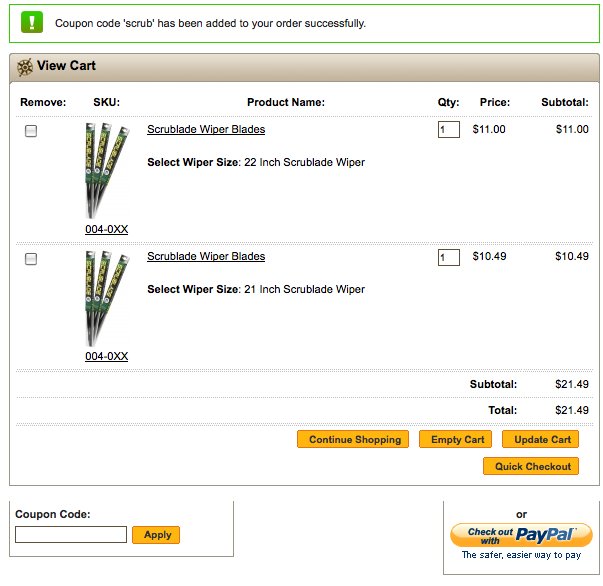Open the 21 Inch wiper product image
The width and height of the screenshot is (603, 586).
click(107, 298)
